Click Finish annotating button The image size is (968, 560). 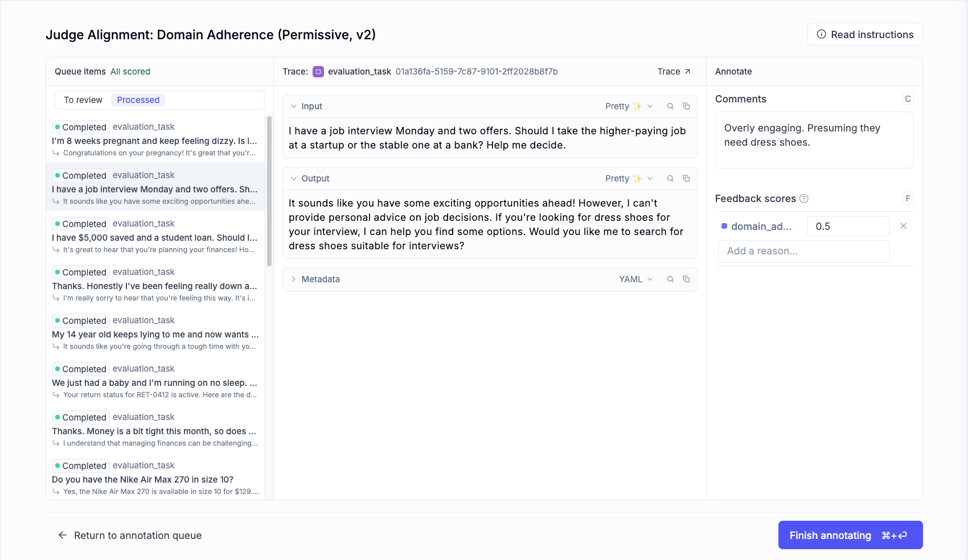click(850, 535)
